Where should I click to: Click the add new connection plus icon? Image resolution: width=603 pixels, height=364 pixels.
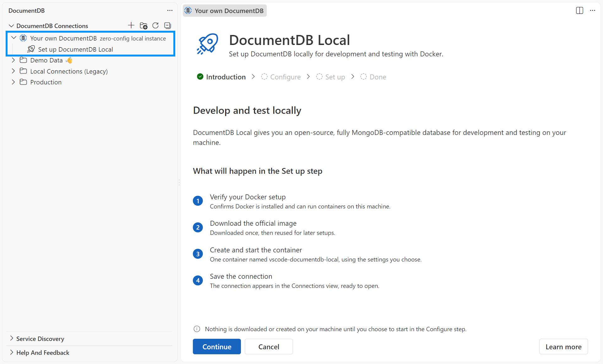[x=131, y=25]
